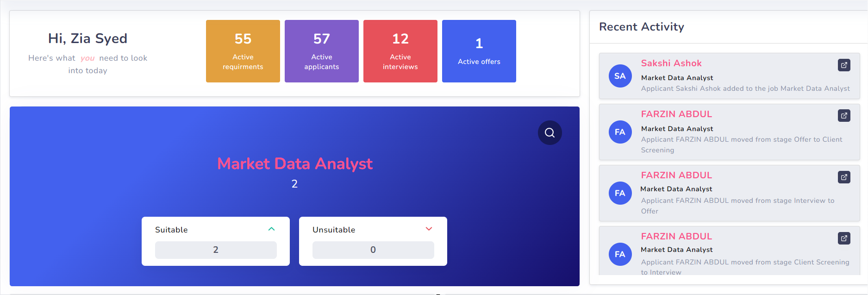
Task: Open Sakshi Ashok's profile link
Action: point(671,63)
